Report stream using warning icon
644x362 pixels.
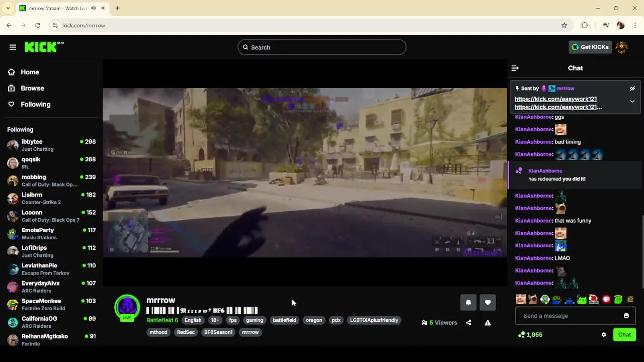pos(488,323)
